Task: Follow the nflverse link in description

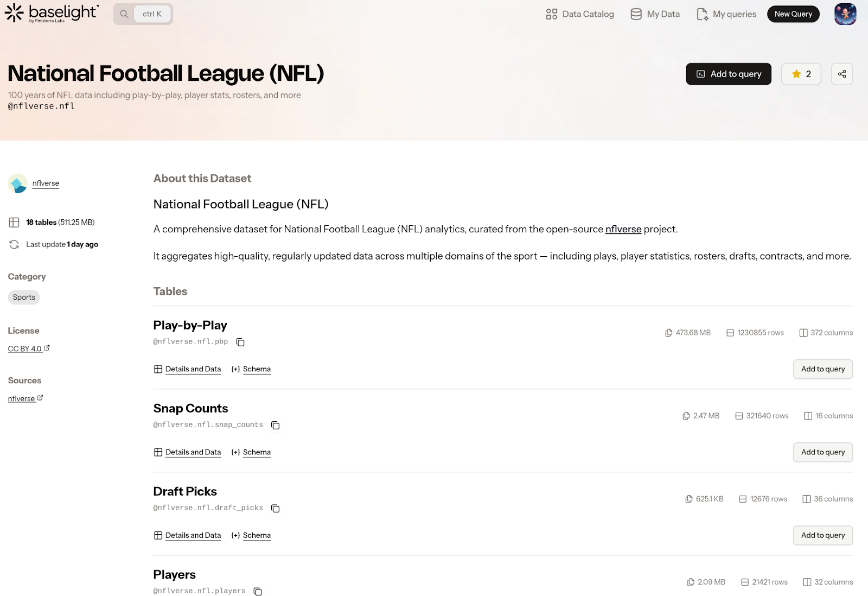Action: tap(623, 229)
